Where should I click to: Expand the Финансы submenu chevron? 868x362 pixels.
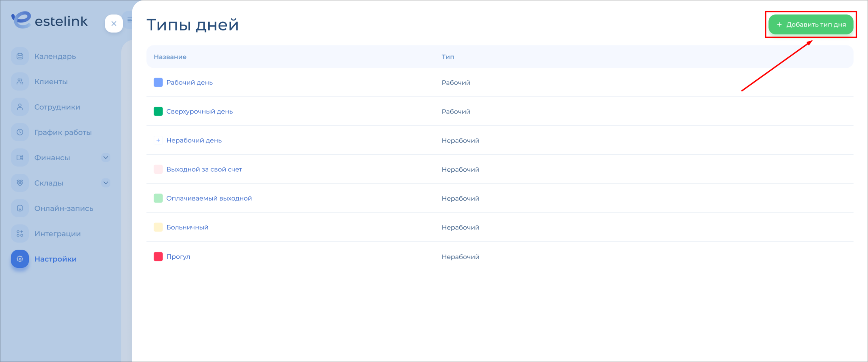click(106, 157)
